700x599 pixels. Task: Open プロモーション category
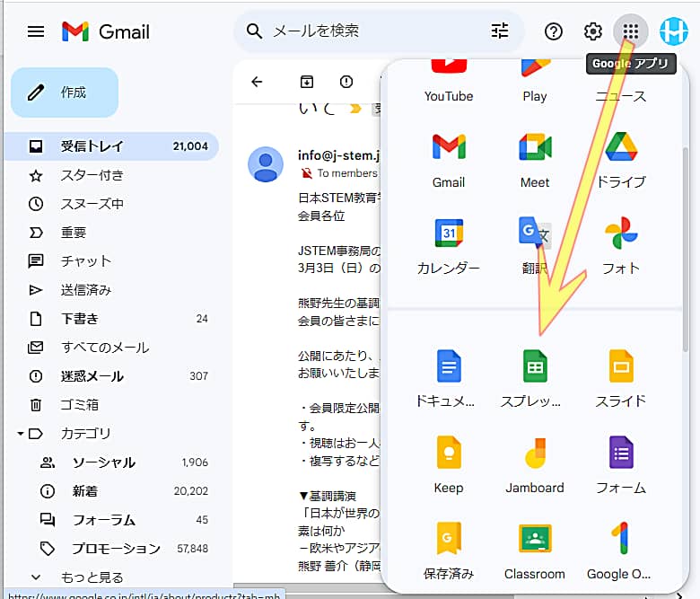coord(111,548)
